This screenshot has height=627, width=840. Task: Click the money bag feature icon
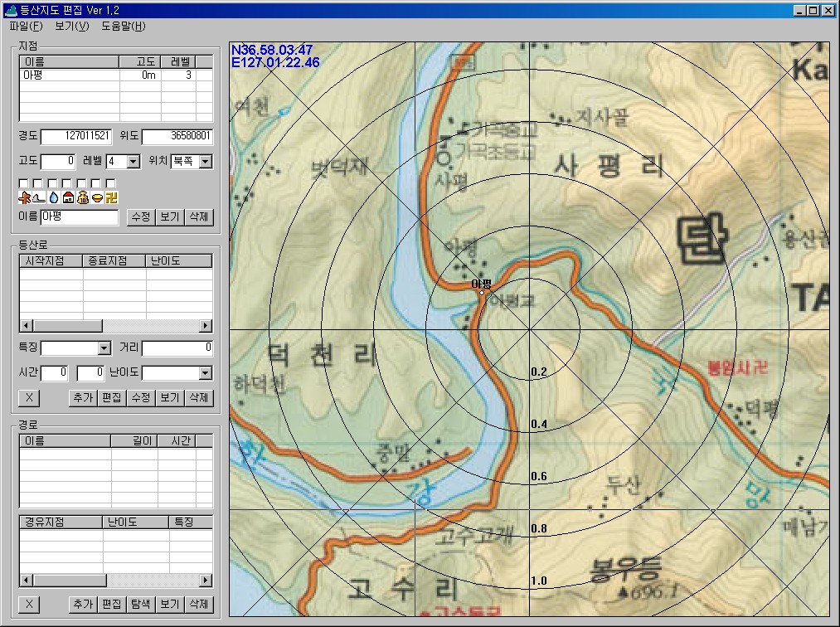pos(82,197)
